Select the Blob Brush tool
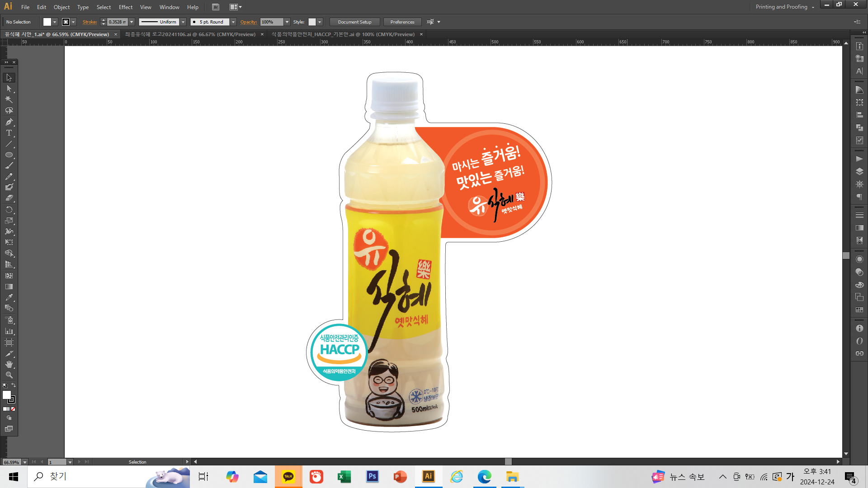The height and width of the screenshot is (488, 868). click(9, 187)
